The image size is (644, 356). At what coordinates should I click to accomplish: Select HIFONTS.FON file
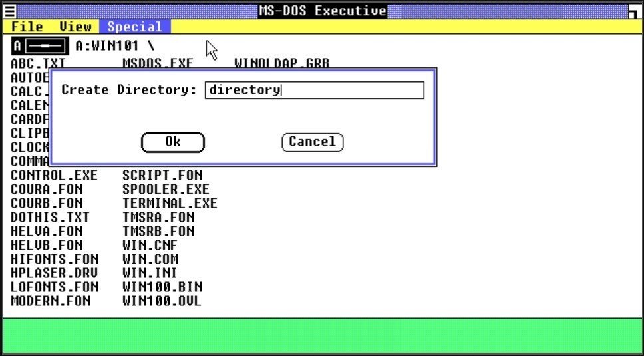pos(55,259)
